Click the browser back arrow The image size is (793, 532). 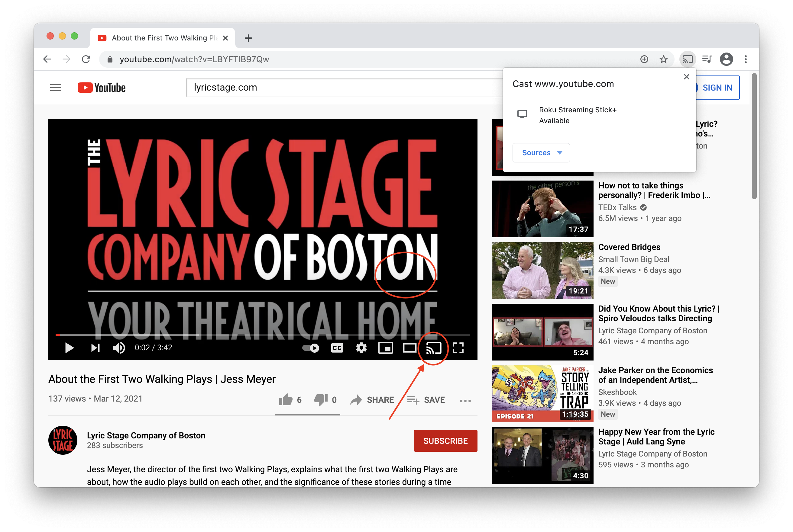click(47, 59)
